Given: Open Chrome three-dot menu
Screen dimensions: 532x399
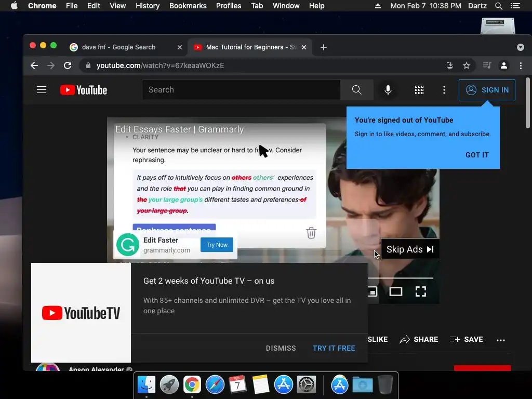Looking at the screenshot, I should (521, 65).
